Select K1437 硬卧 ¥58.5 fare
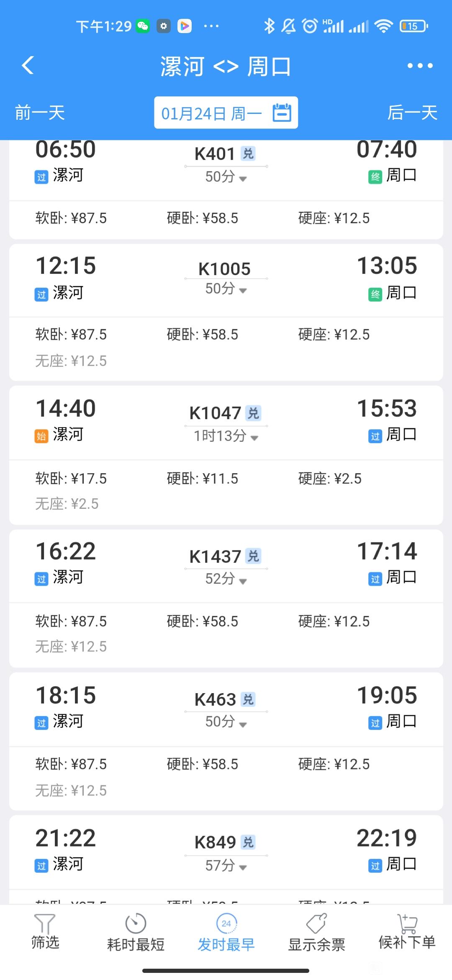The width and height of the screenshot is (452, 980). 202,622
